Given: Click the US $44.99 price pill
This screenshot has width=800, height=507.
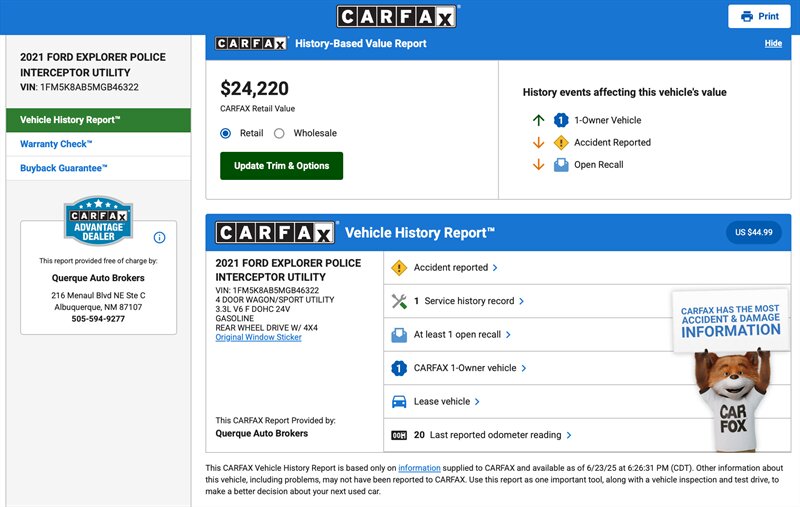Looking at the screenshot, I should [x=754, y=233].
